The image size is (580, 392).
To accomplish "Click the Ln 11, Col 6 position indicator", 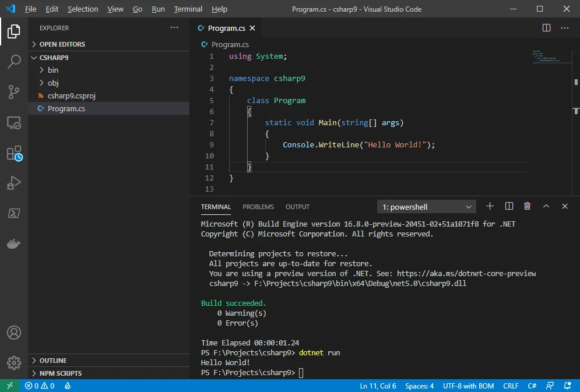I will (x=378, y=386).
